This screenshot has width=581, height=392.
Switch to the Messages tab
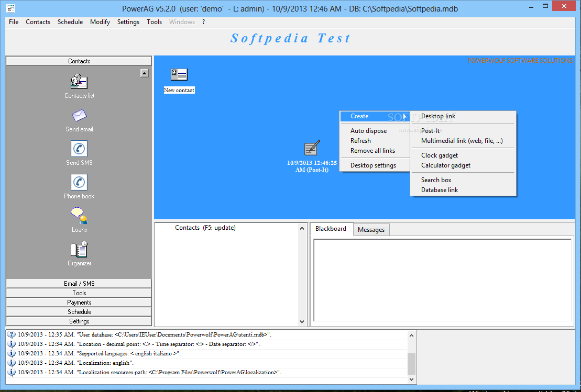pyautogui.click(x=371, y=230)
